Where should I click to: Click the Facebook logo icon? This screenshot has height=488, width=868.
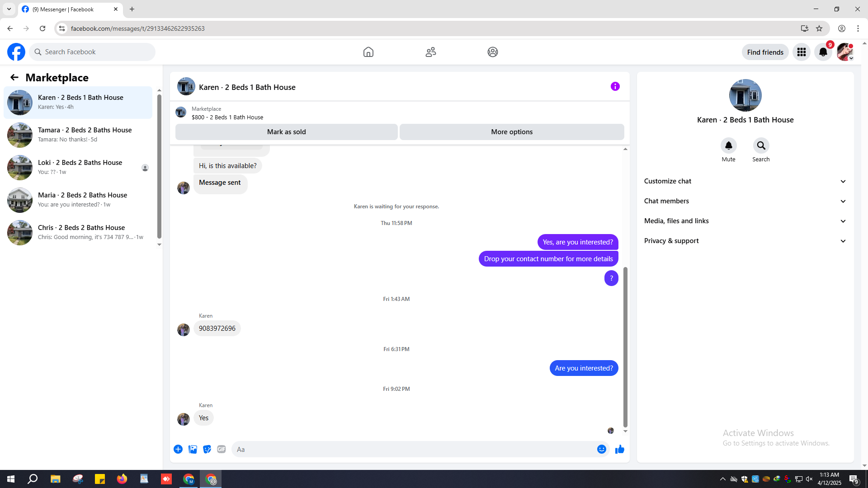pyautogui.click(x=16, y=52)
